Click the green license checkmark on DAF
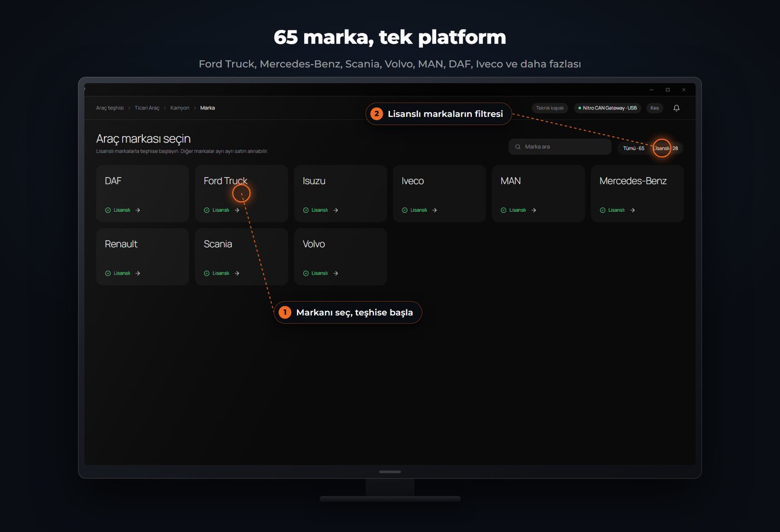 pos(108,210)
